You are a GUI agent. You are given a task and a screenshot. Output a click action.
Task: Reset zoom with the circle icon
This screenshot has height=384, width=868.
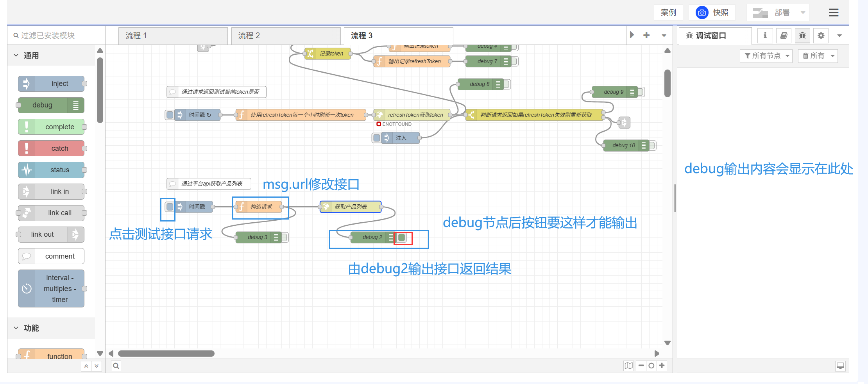651,366
